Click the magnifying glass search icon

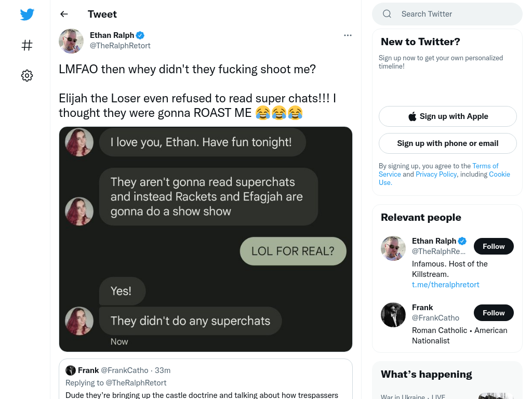[x=387, y=14]
